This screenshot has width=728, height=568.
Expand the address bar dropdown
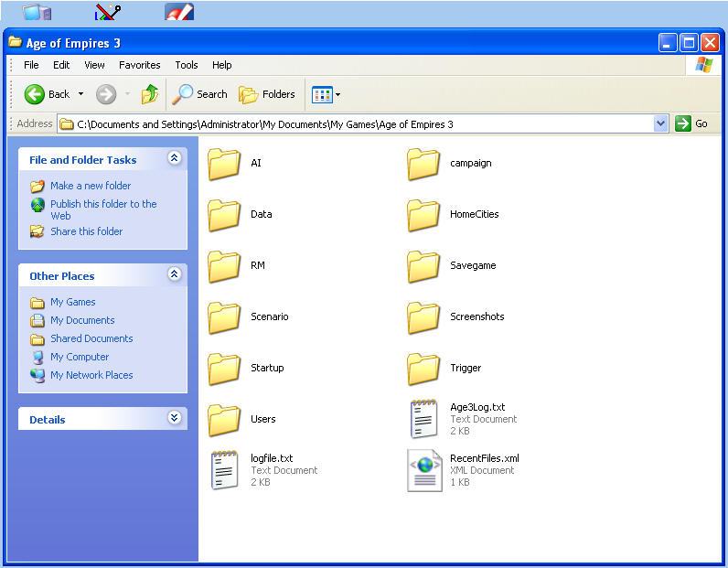(660, 124)
